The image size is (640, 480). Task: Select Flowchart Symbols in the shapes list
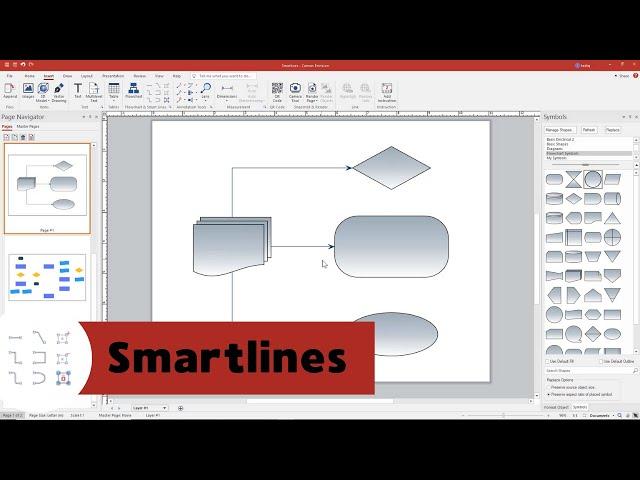[x=589, y=153]
